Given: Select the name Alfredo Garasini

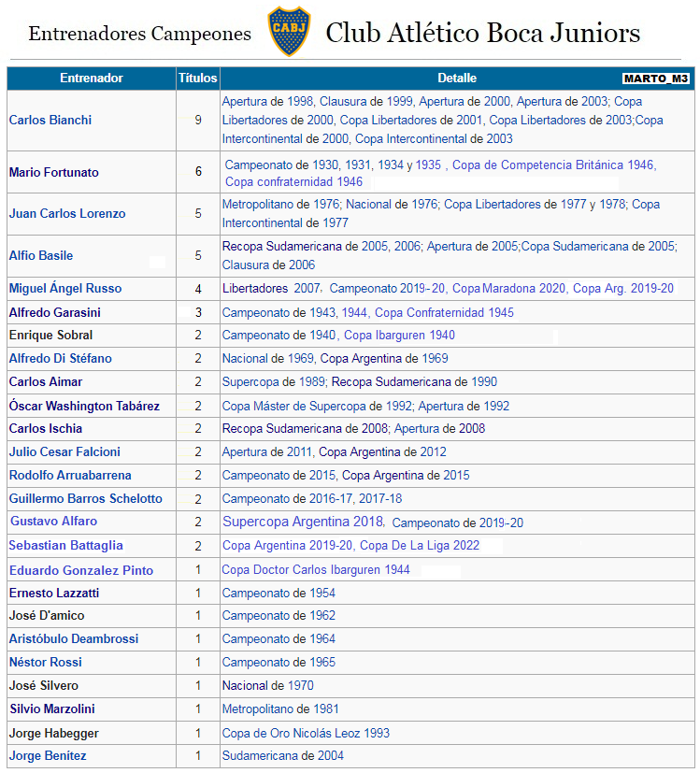Looking at the screenshot, I should point(55,312).
